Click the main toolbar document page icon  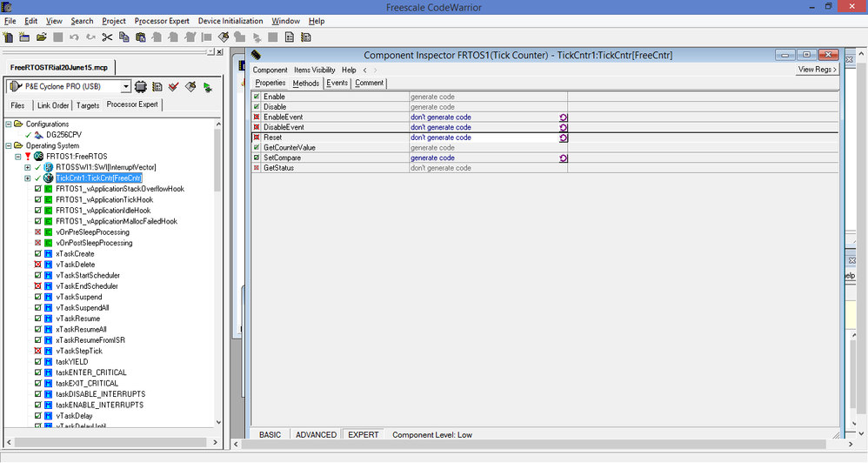coord(289,37)
